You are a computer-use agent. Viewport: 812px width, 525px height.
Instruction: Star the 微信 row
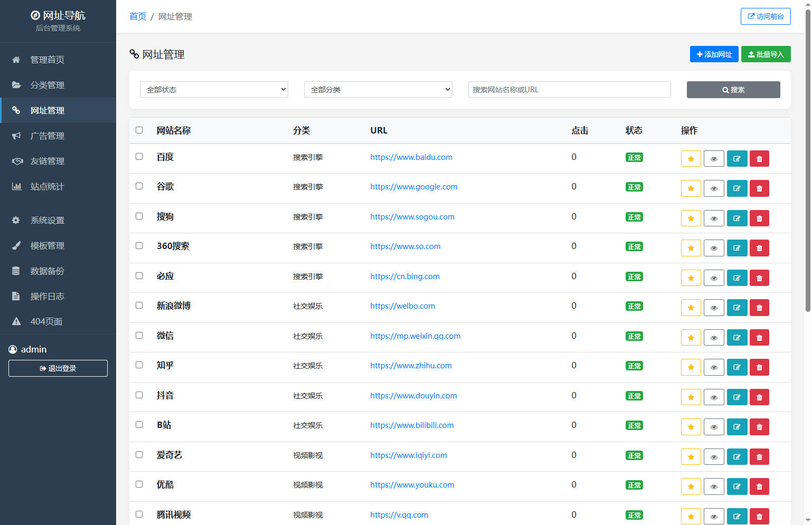(691, 338)
